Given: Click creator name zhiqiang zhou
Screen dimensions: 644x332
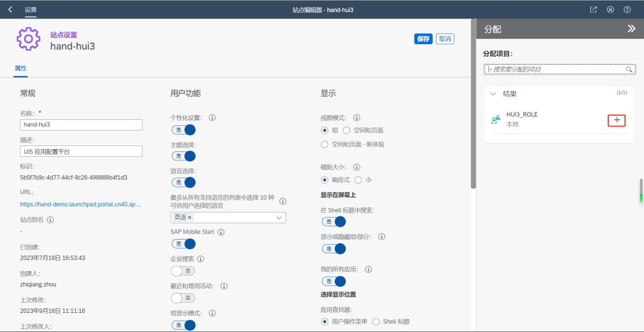Looking at the screenshot, I should pos(38,284).
